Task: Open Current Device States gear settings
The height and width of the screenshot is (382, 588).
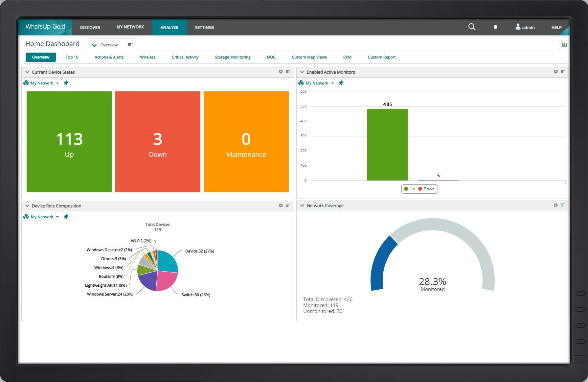Action: point(281,72)
